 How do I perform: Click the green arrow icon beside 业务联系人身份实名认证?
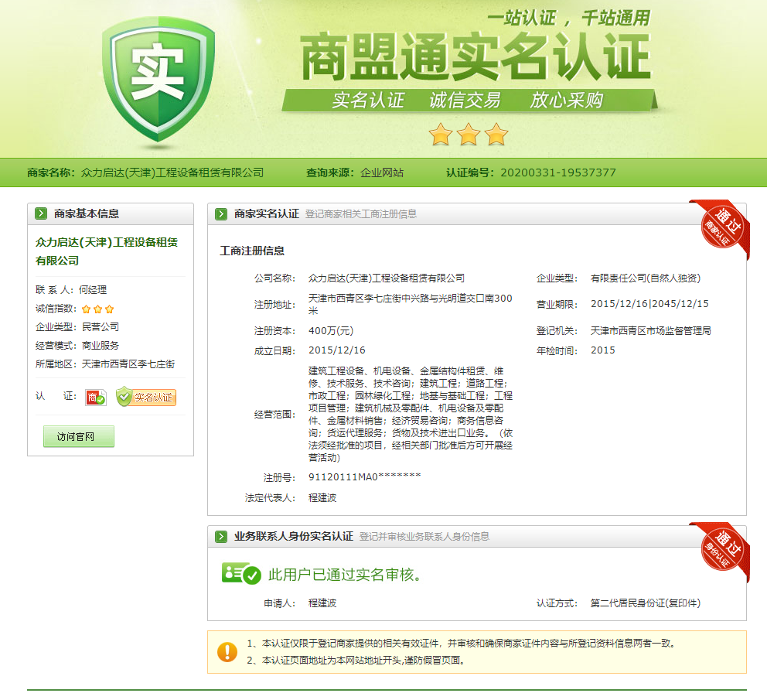pos(221,537)
